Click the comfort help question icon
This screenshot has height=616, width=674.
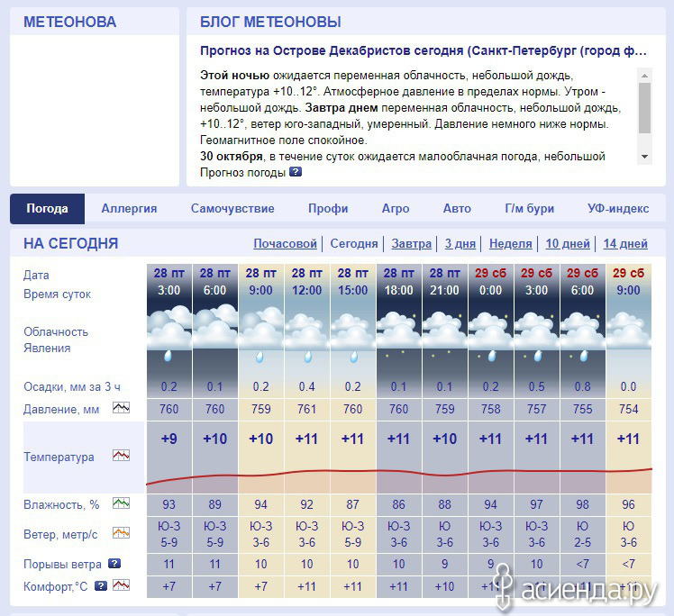click(101, 585)
